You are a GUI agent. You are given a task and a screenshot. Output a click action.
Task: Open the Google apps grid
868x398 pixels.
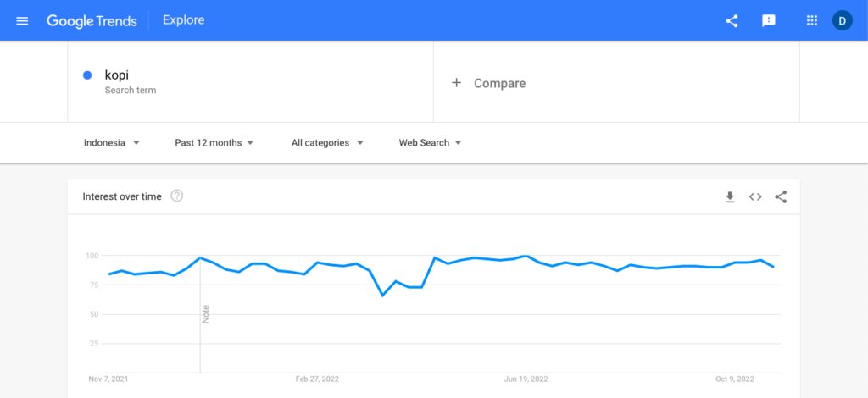pyautogui.click(x=811, y=21)
